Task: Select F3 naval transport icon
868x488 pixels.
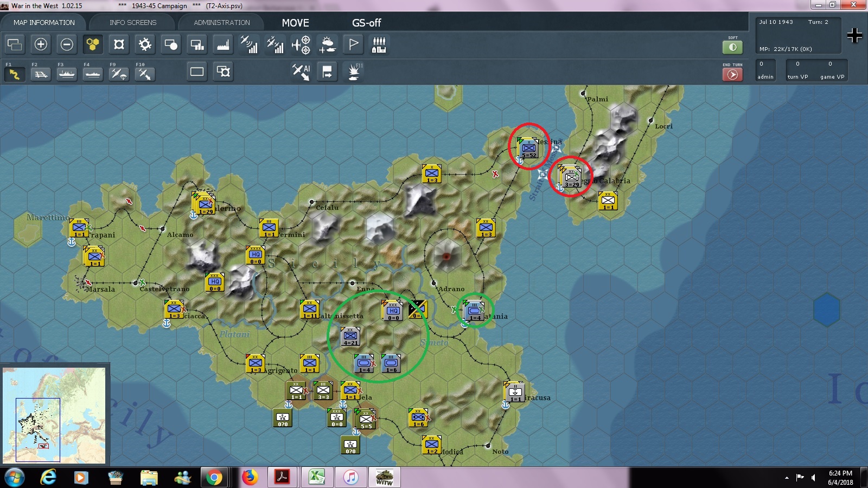Action: pyautogui.click(x=67, y=73)
